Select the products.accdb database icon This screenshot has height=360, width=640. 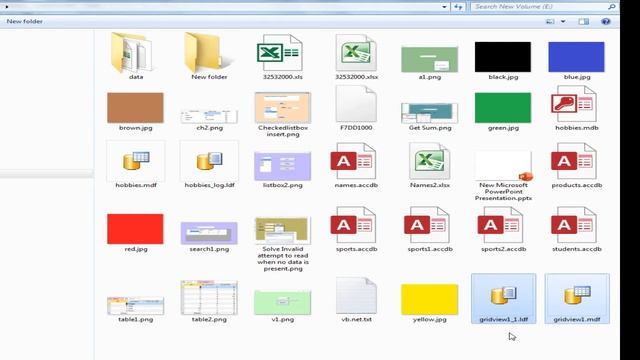[574, 161]
